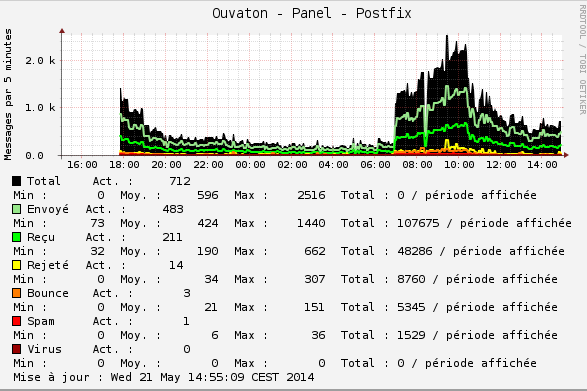Click the 'Spam' legend label
Screen dimensions: 587x391
(x=40, y=322)
